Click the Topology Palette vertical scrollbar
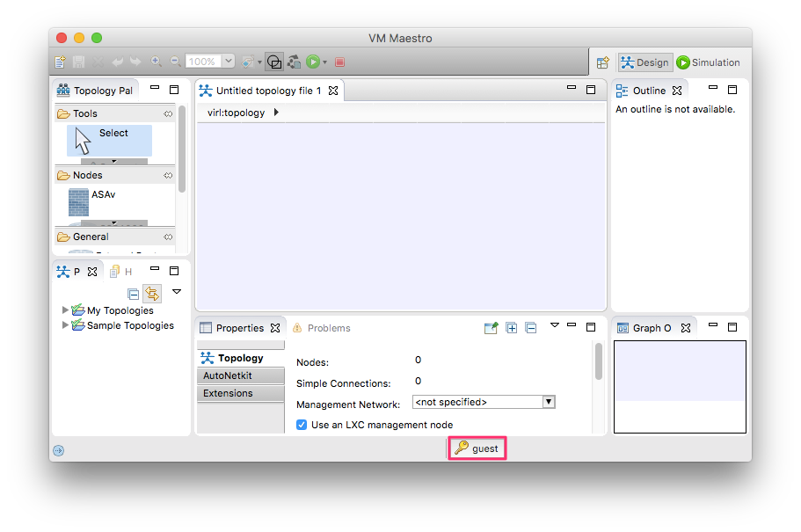This screenshot has height=532, width=801. point(182,149)
